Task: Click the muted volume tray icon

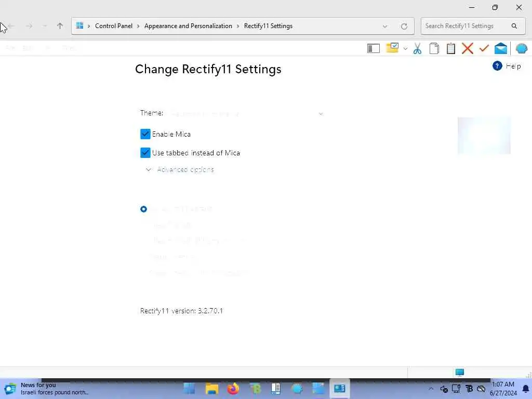Action: [x=444, y=389]
